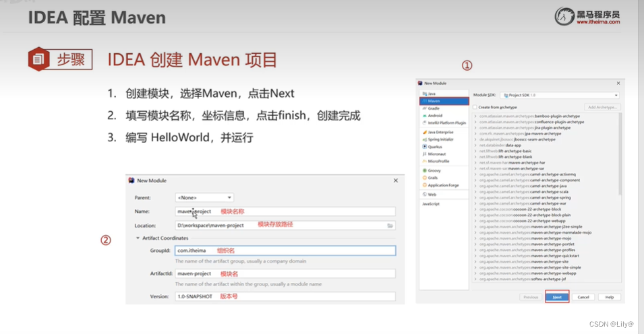Select cocoon-22-archetype-webapp archetype row
The width and height of the screenshot is (644, 334).
tap(546, 221)
